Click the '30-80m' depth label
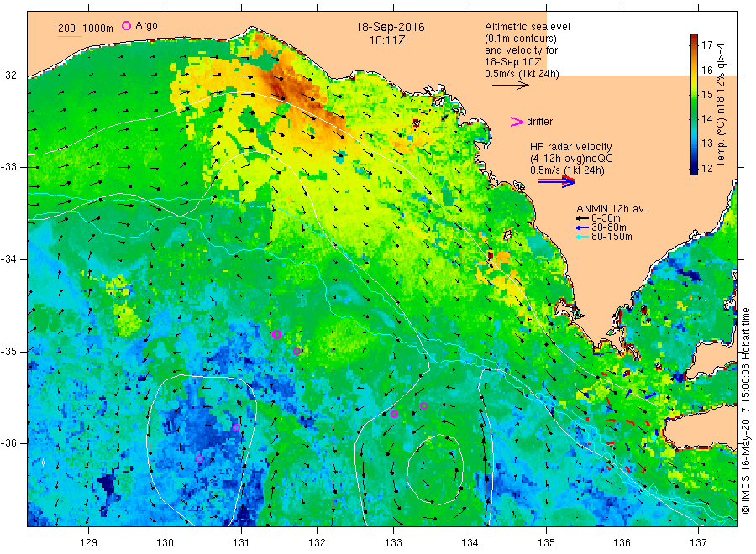This screenshot has width=756, height=554. tap(608, 227)
